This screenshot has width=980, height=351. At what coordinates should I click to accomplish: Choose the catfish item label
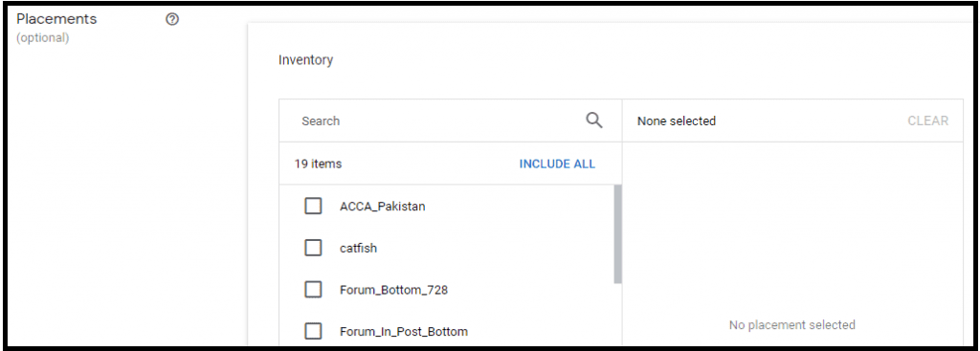click(358, 248)
